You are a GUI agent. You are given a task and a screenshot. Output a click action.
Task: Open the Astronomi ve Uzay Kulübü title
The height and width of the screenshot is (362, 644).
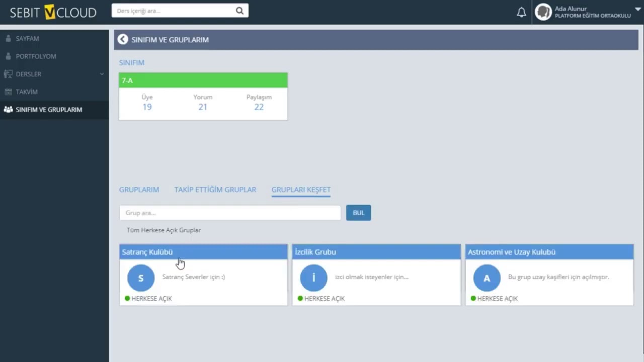512,252
